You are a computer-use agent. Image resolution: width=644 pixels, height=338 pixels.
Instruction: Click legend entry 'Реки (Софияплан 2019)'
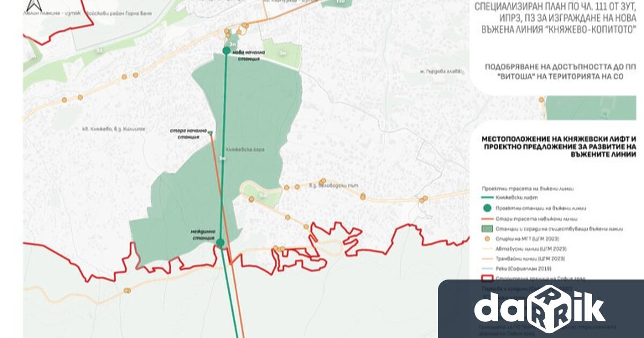tap(523, 269)
